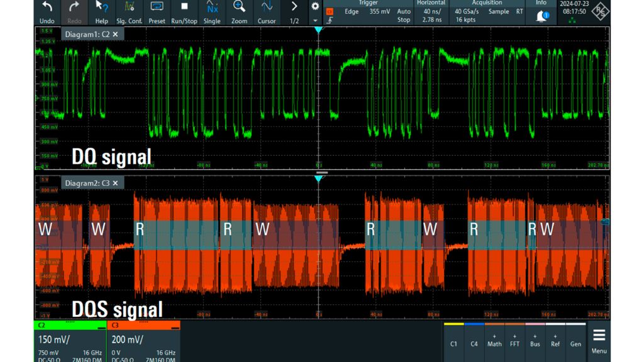Activate the Cursor measurement tool
Viewport: 644px width, 362px height.
pos(265,10)
